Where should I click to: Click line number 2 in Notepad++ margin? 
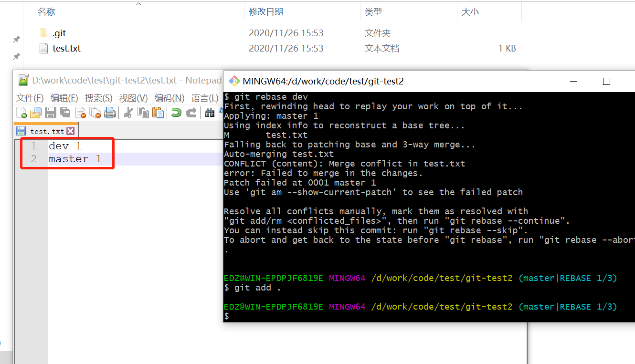tap(33, 159)
